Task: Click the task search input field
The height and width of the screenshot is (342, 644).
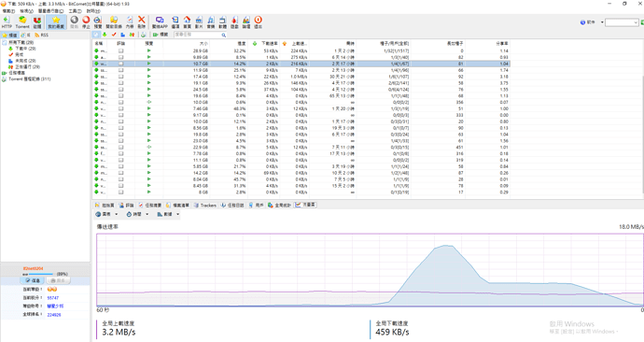Action: [200, 35]
